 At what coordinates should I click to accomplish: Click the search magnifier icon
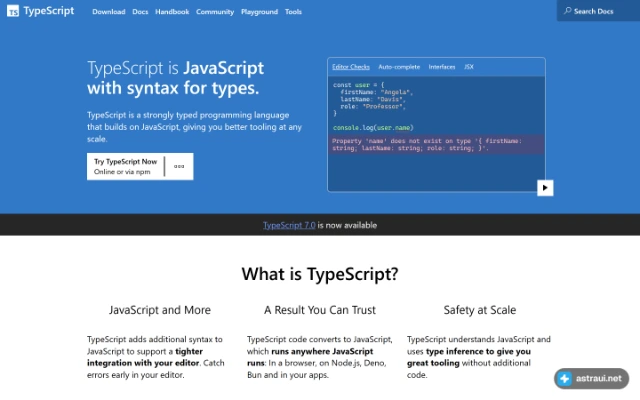tap(567, 11)
